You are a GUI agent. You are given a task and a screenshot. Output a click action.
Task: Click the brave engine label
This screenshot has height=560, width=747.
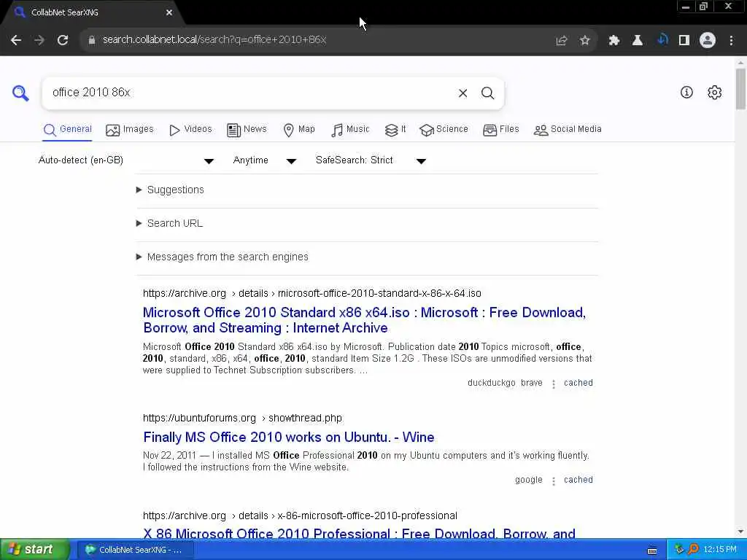[532, 383]
